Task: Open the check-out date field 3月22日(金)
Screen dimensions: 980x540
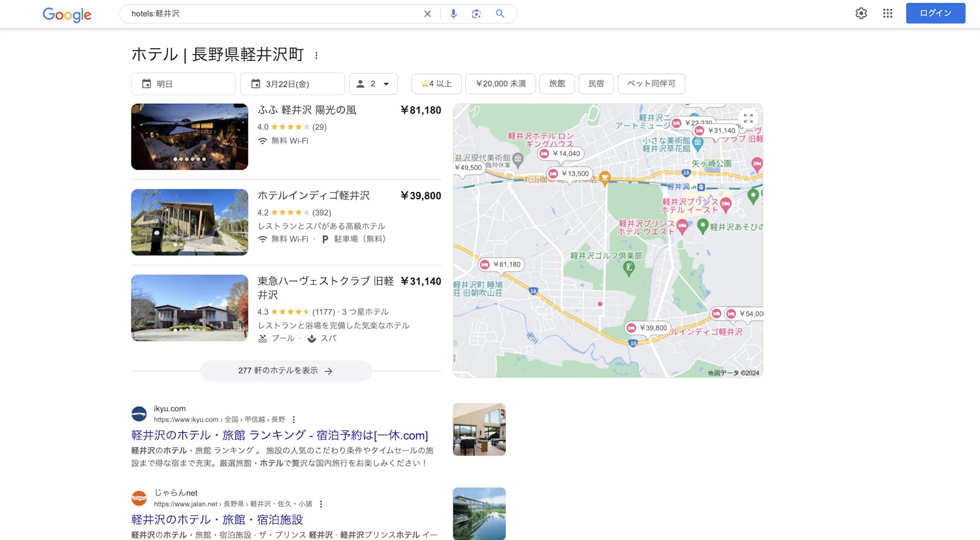Action: (x=292, y=84)
